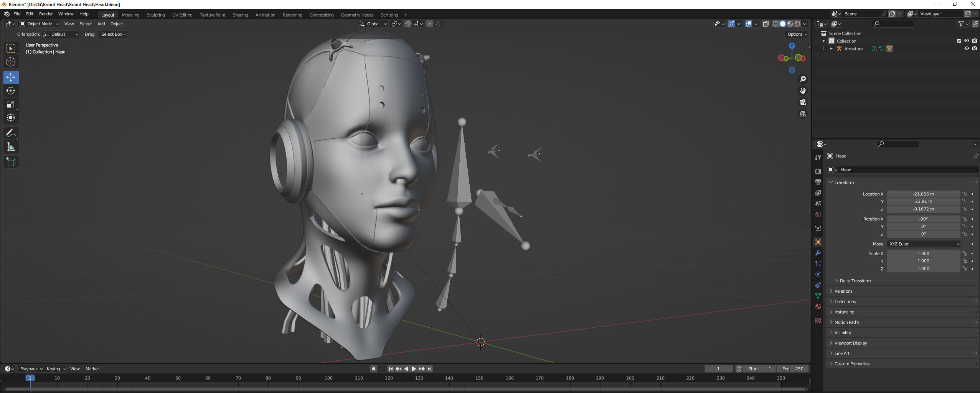This screenshot has width=980, height=393.
Task: Toggle viewport overlays button
Action: click(748, 24)
